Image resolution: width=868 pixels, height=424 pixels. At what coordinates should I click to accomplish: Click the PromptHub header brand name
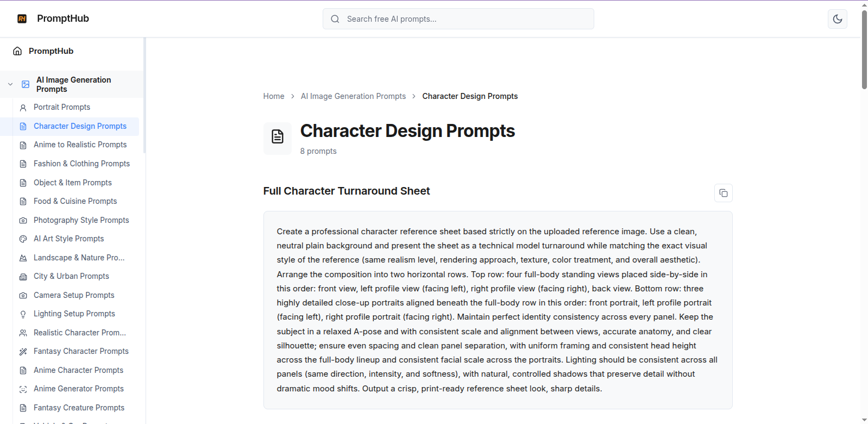(x=63, y=18)
